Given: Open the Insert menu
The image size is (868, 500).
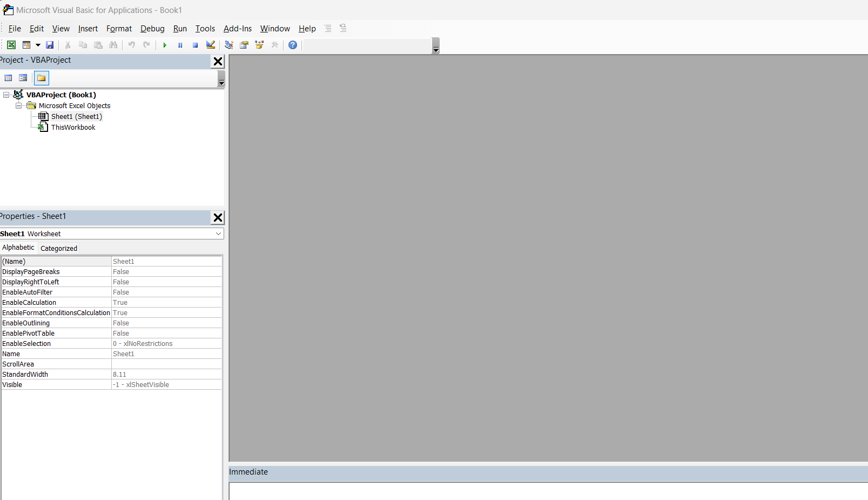Looking at the screenshot, I should [88, 29].
